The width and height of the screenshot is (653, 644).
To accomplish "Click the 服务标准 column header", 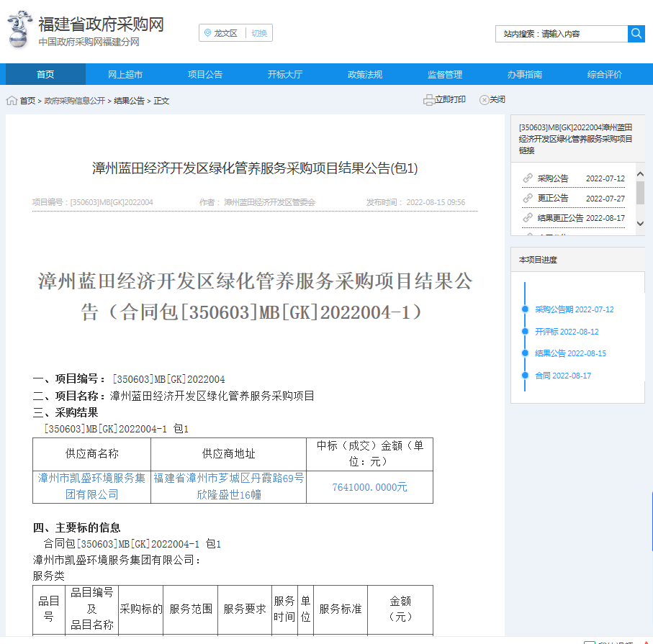I will pyautogui.click(x=341, y=609).
